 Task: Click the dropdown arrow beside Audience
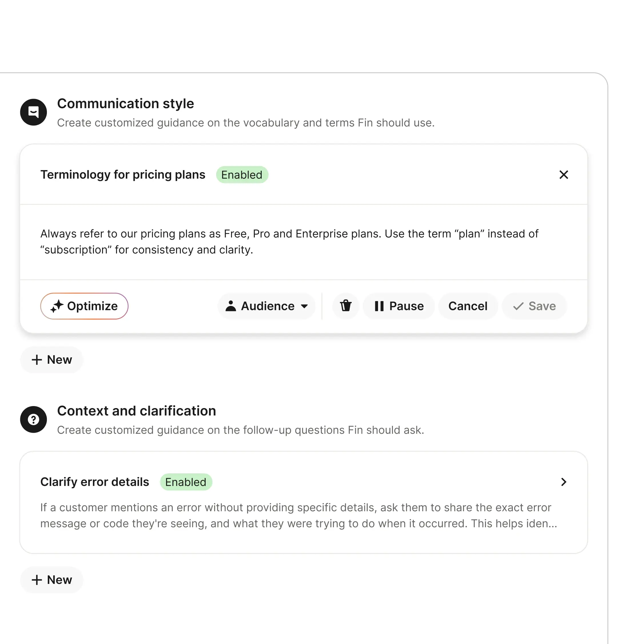point(305,306)
